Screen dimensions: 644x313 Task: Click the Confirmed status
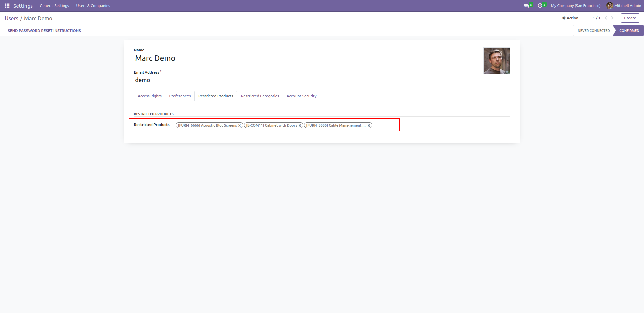pos(629,31)
